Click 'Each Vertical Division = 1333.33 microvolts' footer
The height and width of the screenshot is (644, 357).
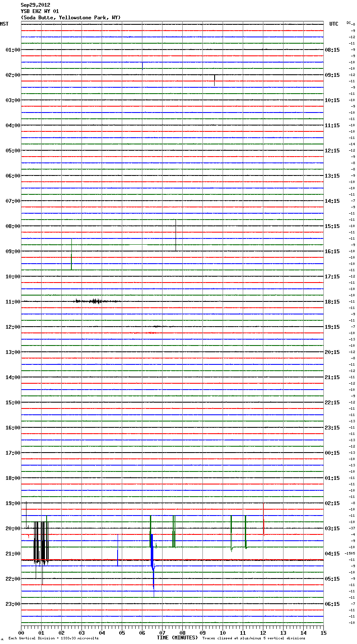[x=53, y=639]
